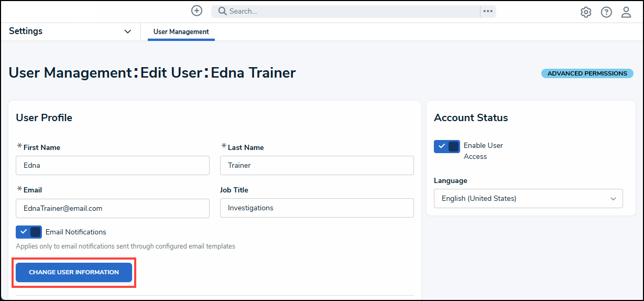Image resolution: width=644 pixels, height=301 pixels.
Task: Click into the Job Title field
Action: [317, 208]
